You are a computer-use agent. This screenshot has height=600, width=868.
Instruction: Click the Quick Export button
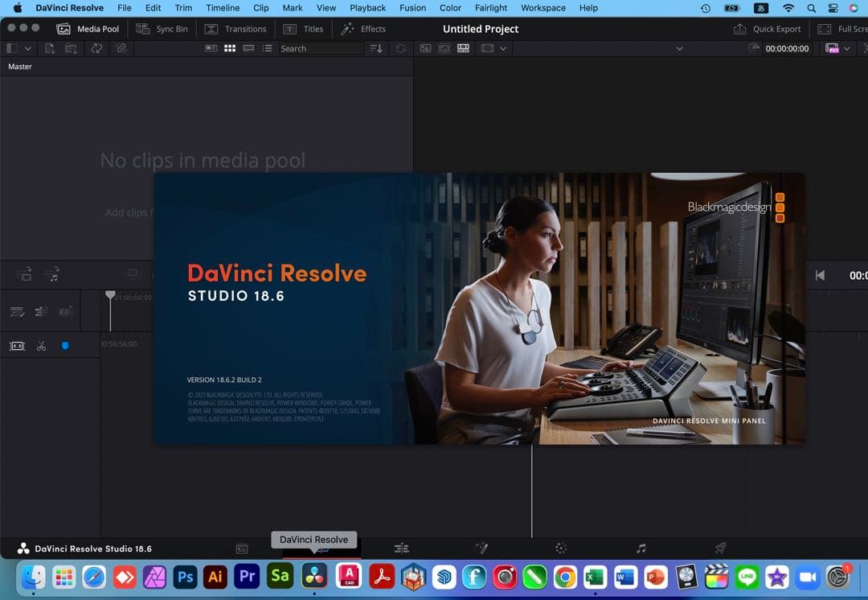pyautogui.click(x=768, y=28)
